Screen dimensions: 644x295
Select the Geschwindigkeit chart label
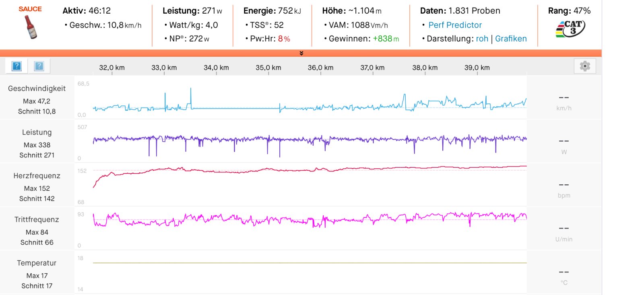(x=37, y=89)
